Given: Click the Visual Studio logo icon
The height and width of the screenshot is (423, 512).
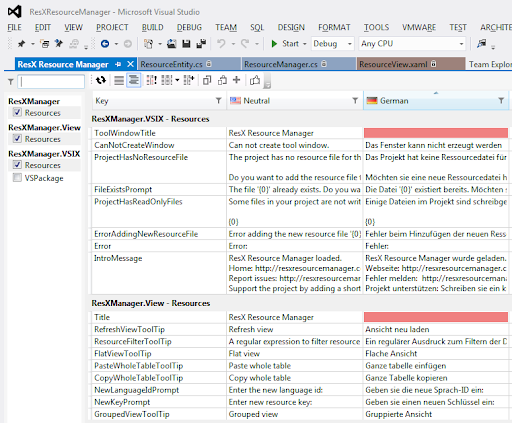Looking at the screenshot, I should pyautogui.click(x=15, y=12).
